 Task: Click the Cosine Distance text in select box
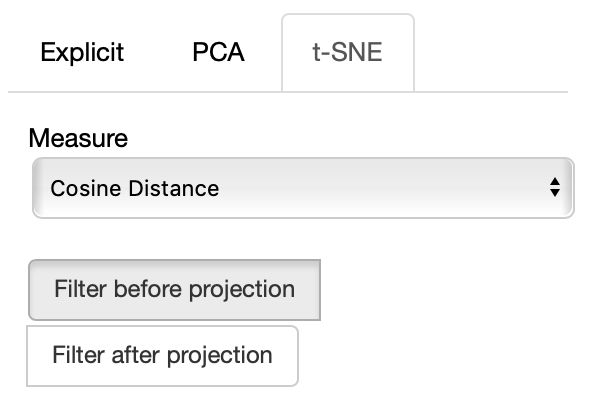click(135, 188)
